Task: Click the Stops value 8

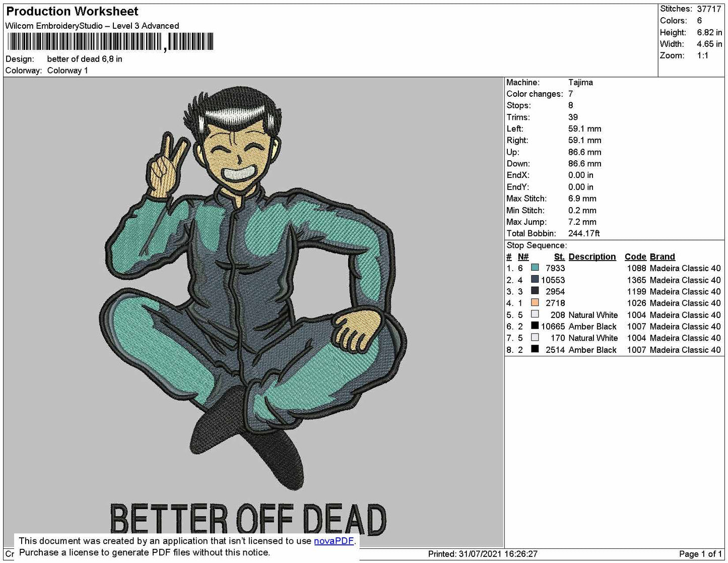Action: (x=570, y=105)
